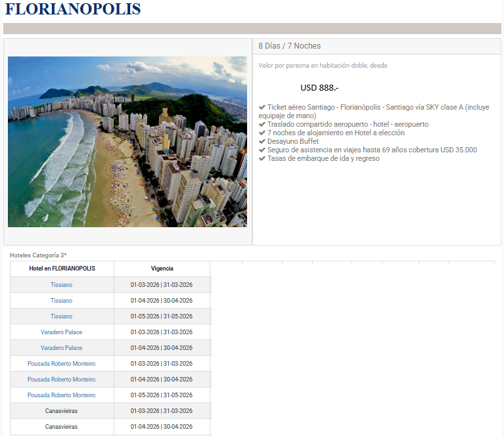504x436 pixels.
Task: Open the Florianopolis aerial beach photo
Action: pyautogui.click(x=127, y=142)
